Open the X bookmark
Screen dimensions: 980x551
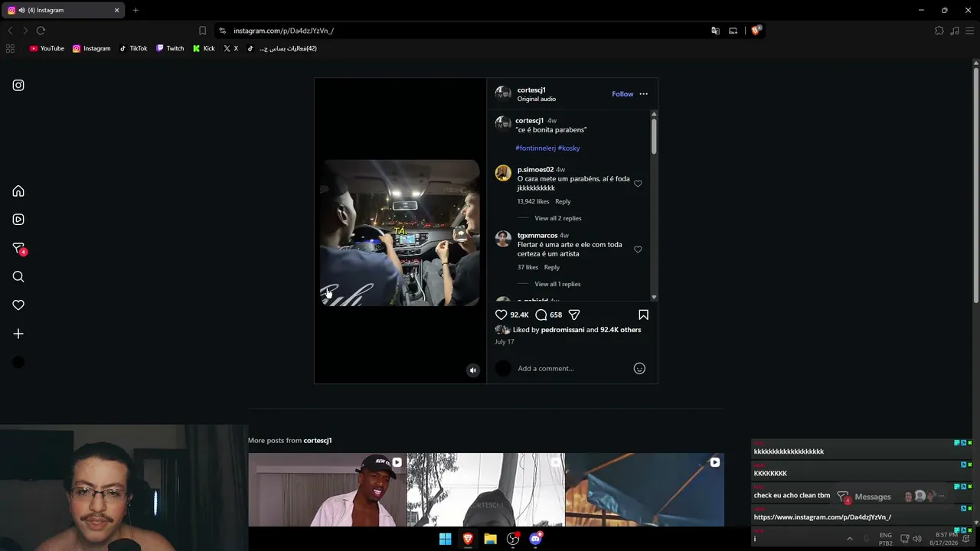(x=230, y=48)
